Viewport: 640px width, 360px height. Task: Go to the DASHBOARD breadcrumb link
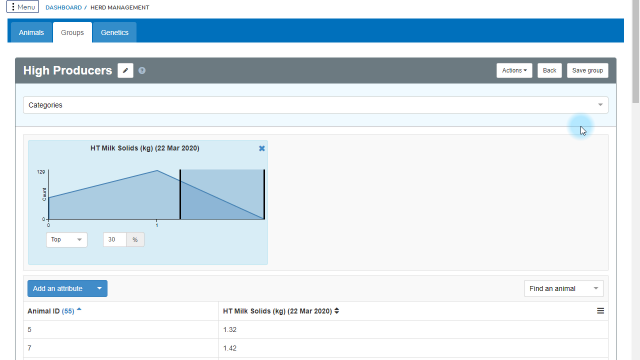point(63,7)
